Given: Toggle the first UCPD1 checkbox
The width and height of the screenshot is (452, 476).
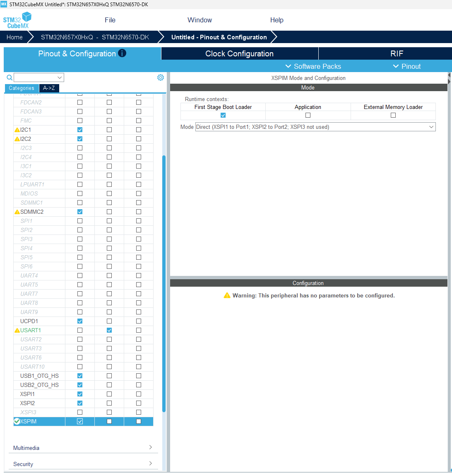Looking at the screenshot, I should pyautogui.click(x=80, y=321).
